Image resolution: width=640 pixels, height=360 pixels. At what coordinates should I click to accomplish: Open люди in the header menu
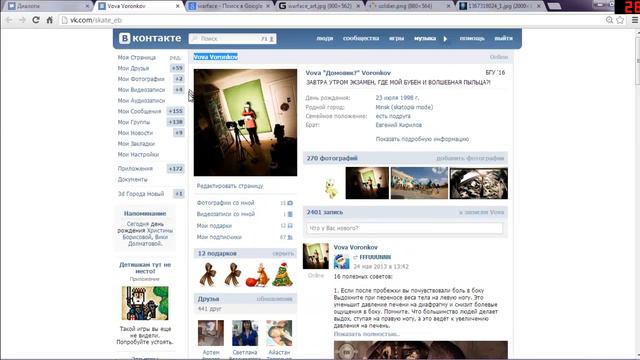(x=324, y=38)
